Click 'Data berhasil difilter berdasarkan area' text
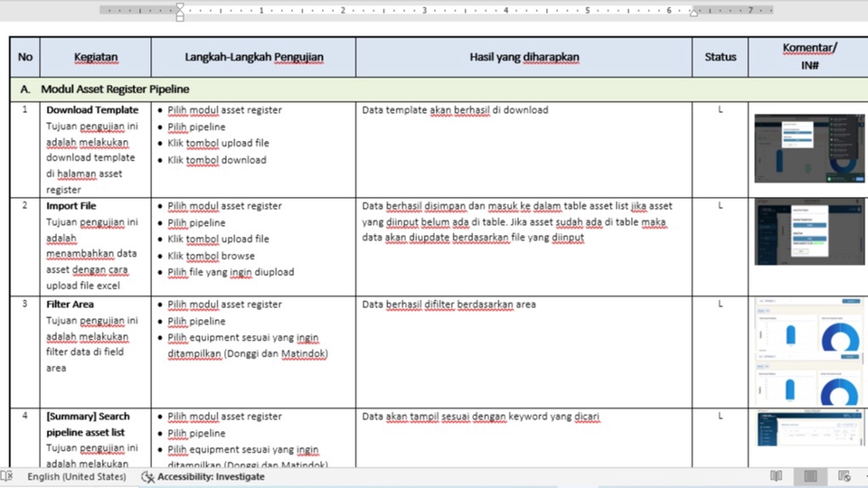 point(449,305)
